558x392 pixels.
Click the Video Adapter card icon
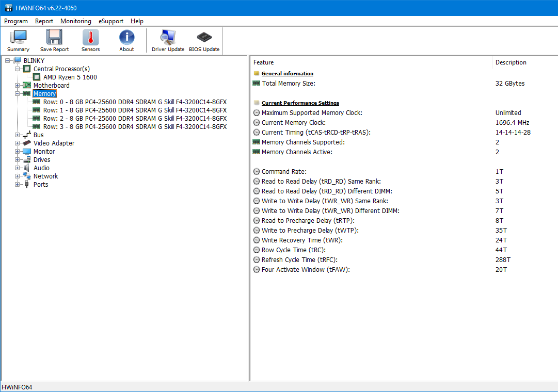click(x=27, y=143)
